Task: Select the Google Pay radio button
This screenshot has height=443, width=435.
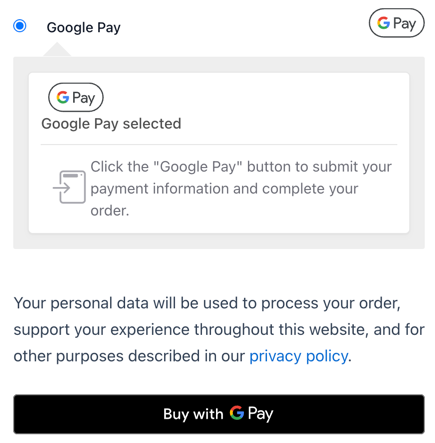Action: (20, 26)
